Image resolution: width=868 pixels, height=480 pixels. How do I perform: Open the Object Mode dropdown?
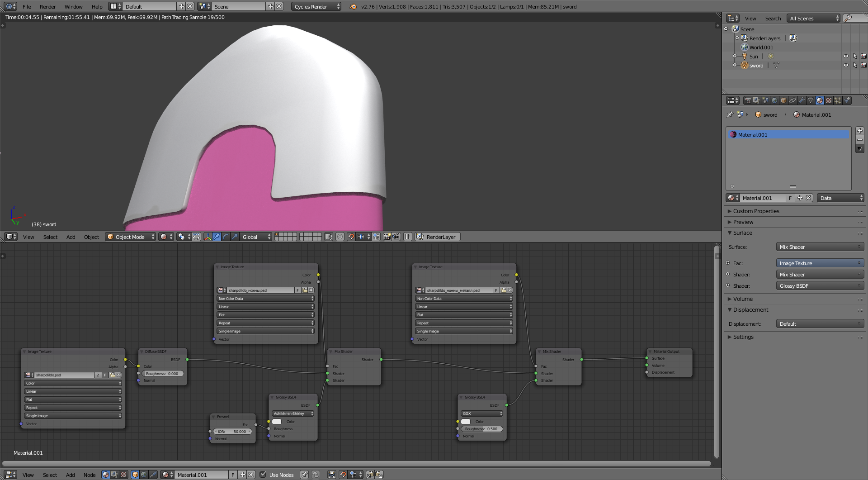[131, 237]
